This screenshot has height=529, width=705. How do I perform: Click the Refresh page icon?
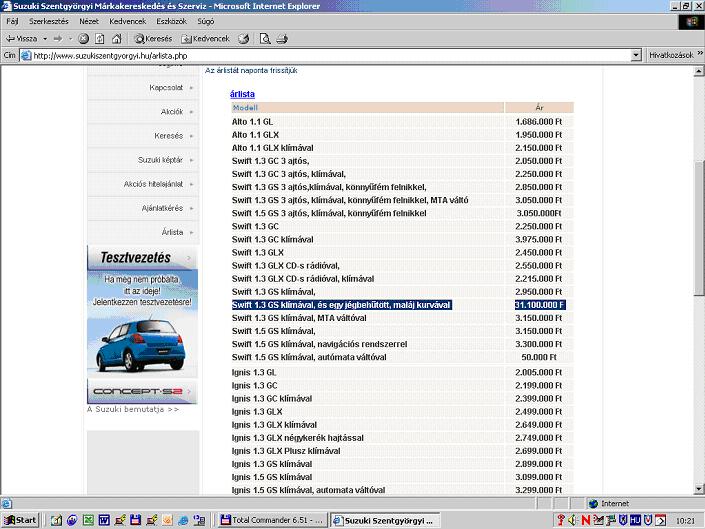point(100,39)
